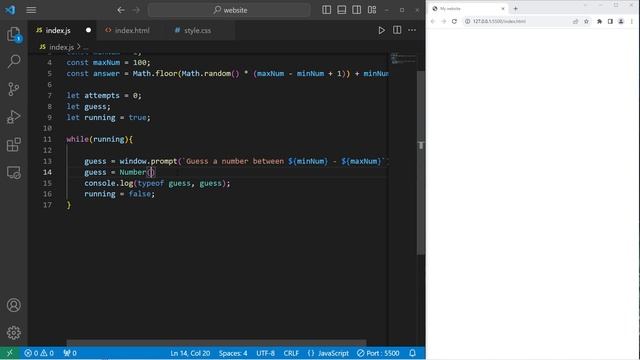Viewport: 640px width, 360px height.
Task: Run the code with the play button
Action: [x=381, y=30]
